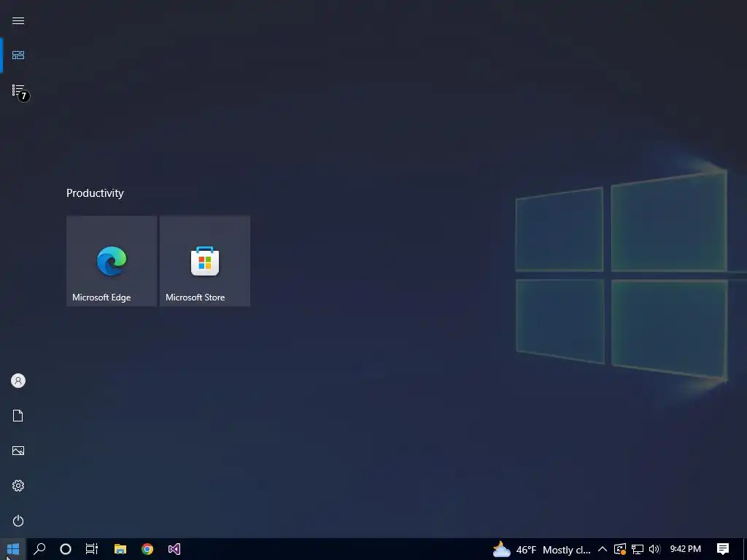The height and width of the screenshot is (560, 747).
Task: Click the Productivity group heading
Action: [x=95, y=192]
